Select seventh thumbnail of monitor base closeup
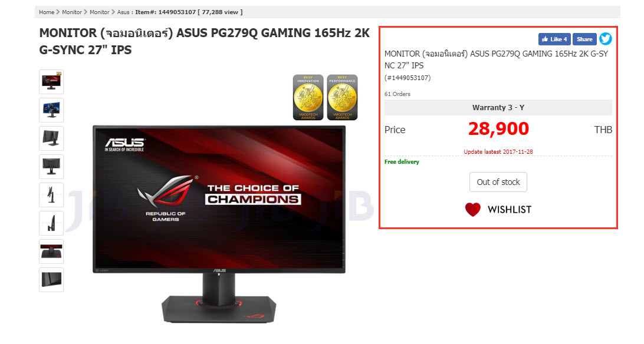The width and height of the screenshot is (644, 344). click(51, 252)
